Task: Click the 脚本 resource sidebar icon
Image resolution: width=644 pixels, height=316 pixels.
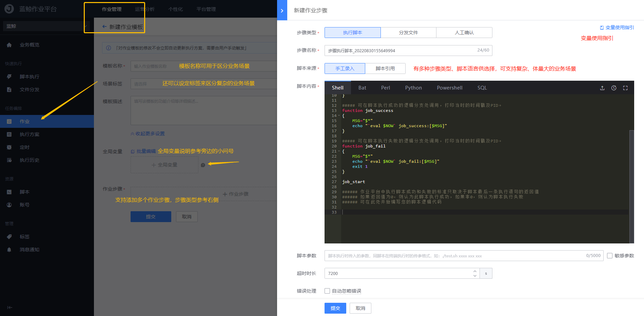Action: pyautogui.click(x=9, y=192)
